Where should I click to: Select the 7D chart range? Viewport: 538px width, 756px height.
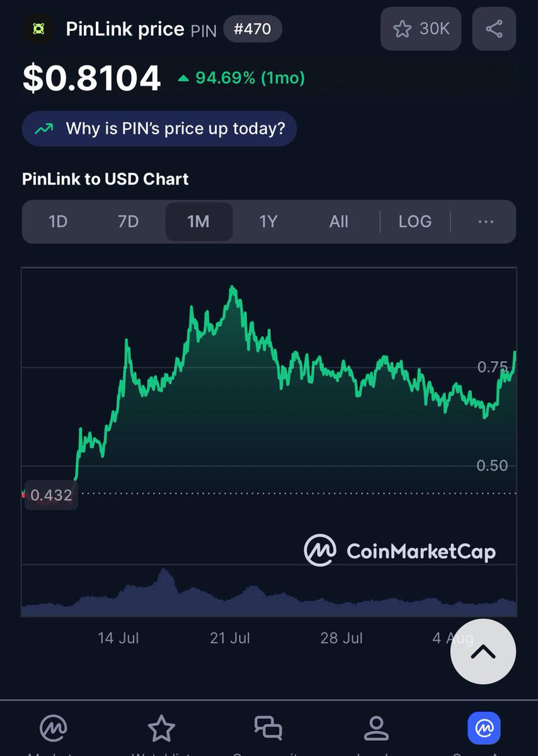coord(128,221)
